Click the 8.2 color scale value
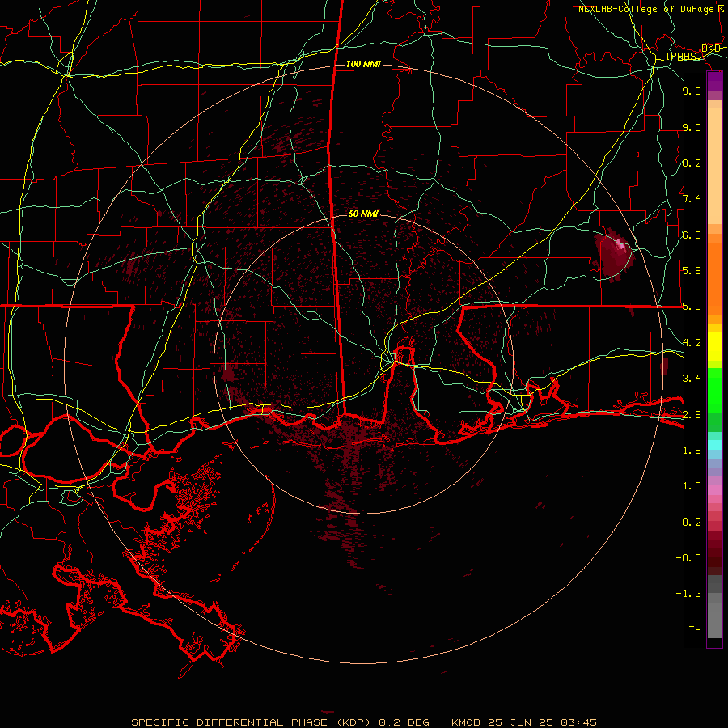This screenshot has height=728, width=728. (x=692, y=163)
